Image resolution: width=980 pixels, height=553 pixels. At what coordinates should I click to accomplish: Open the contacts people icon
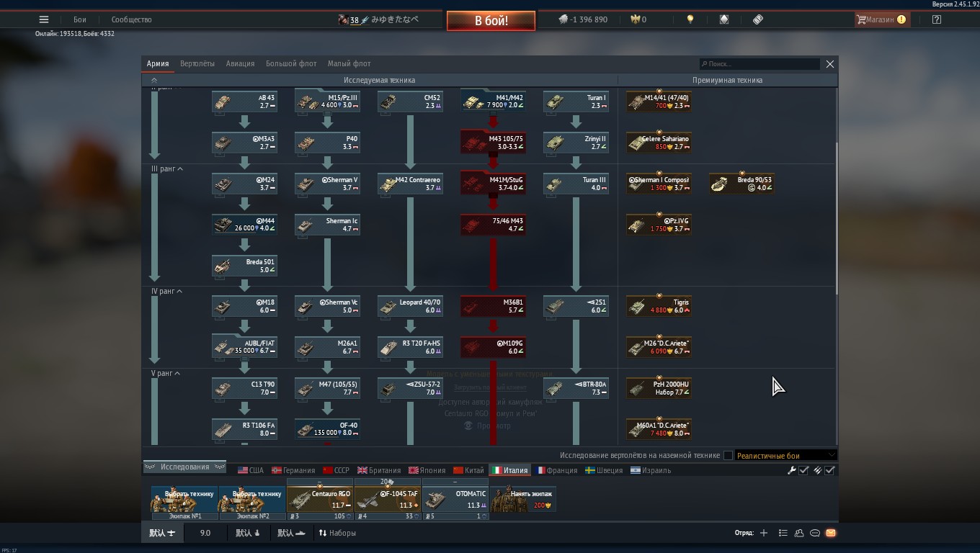[798, 533]
